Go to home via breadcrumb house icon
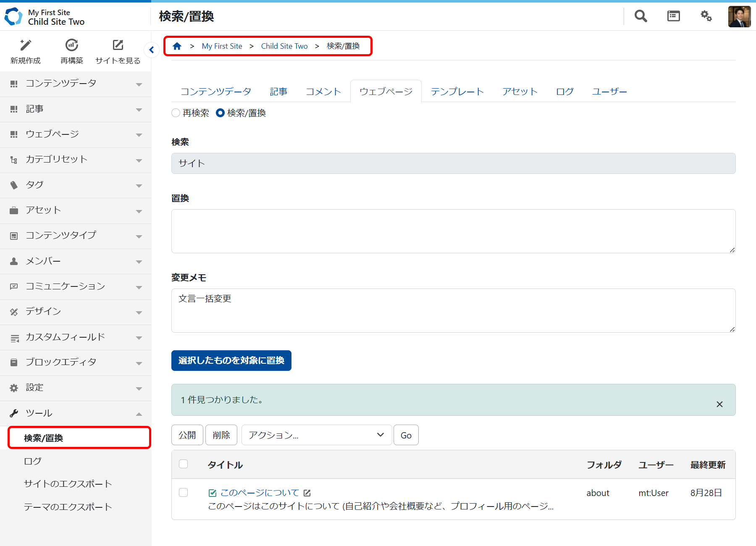The image size is (756, 546). point(177,46)
